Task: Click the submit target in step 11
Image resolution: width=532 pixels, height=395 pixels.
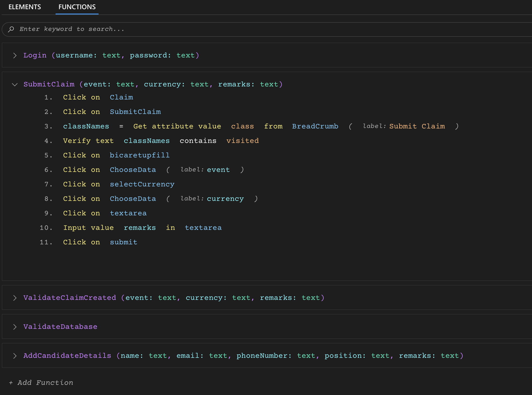Action: (123, 242)
